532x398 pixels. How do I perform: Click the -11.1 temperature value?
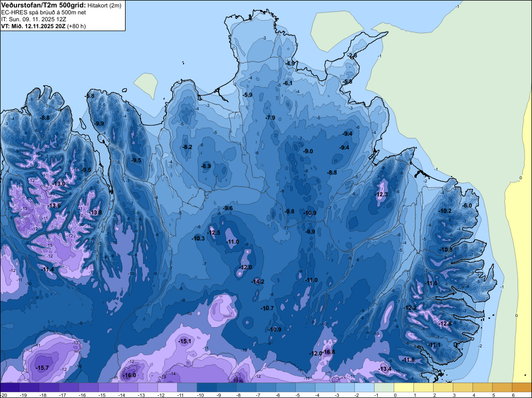coord(434,345)
